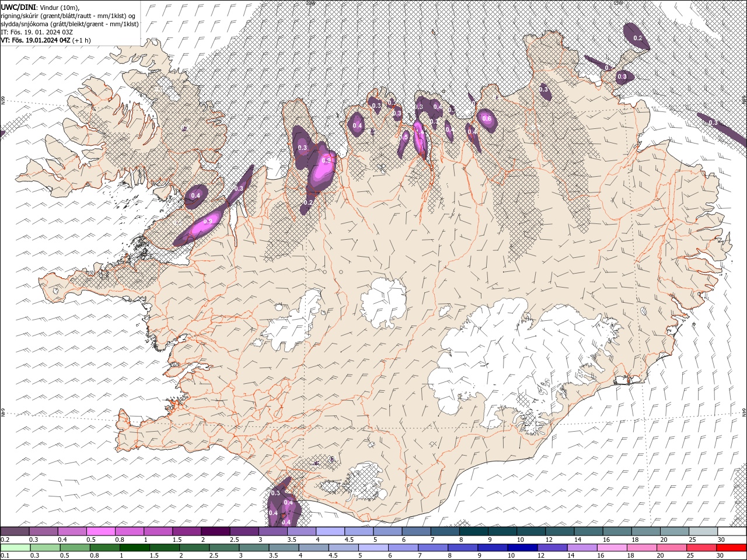The image size is (747, 560).
Task: Click the bright pink top-row swatch labeled 0.5
Action: point(101,531)
